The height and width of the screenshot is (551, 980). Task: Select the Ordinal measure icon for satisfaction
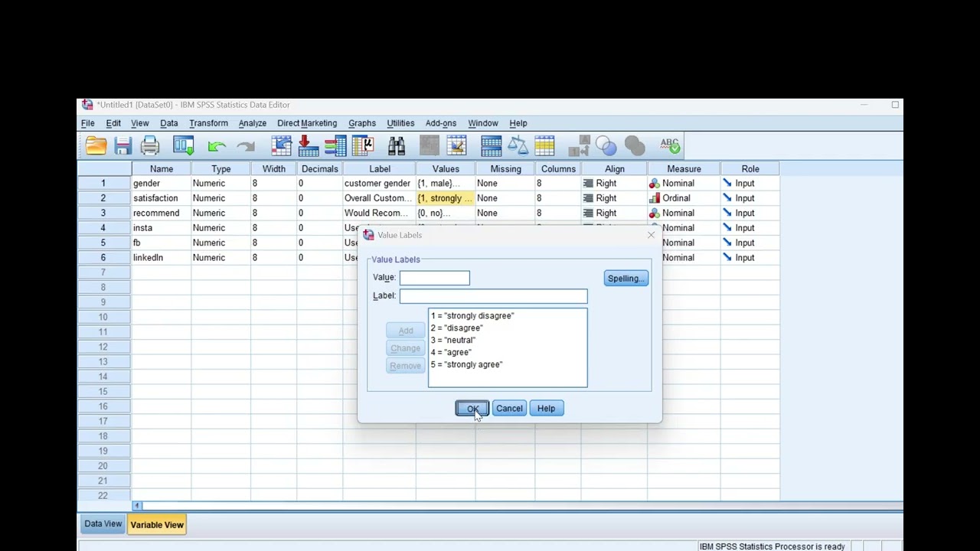[654, 198]
